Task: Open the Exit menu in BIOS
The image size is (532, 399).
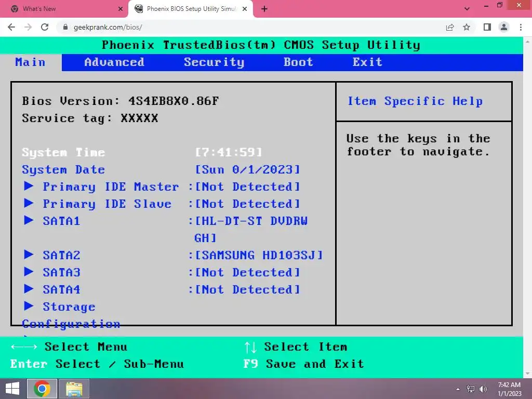Action: (367, 62)
